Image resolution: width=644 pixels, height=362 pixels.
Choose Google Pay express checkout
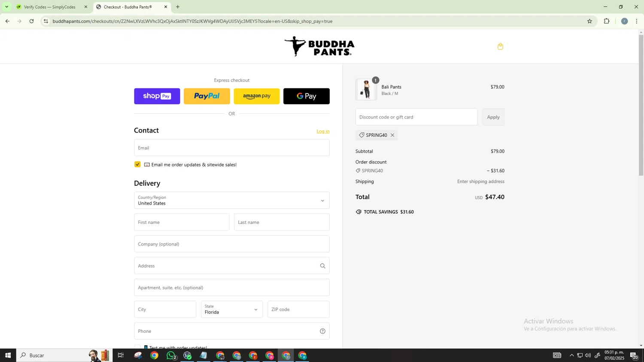[307, 96]
